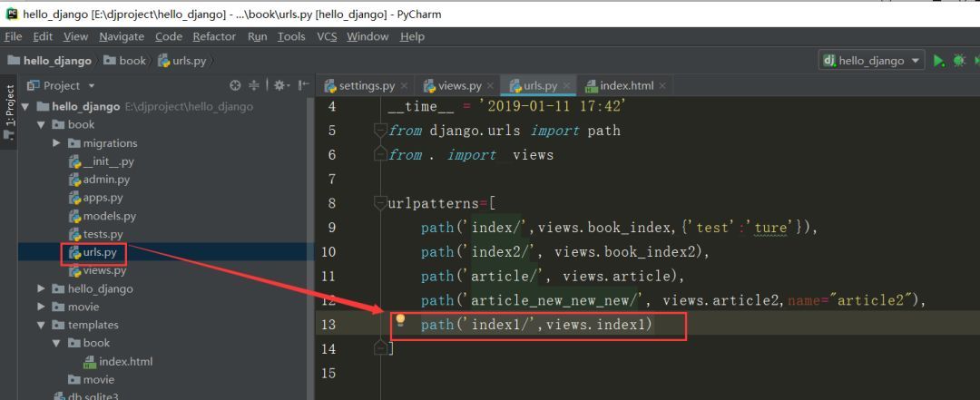The image size is (980, 400).
Task: Collapse the templates folder arrow
Action: [41, 325]
